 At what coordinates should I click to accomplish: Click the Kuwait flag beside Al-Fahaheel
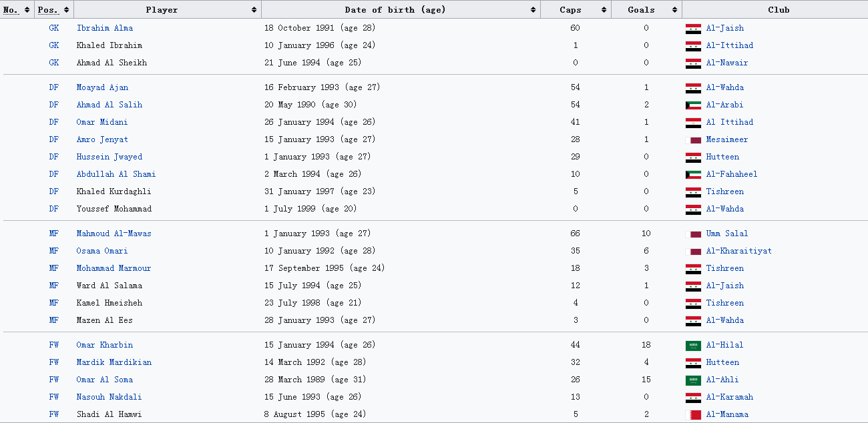[x=693, y=175]
